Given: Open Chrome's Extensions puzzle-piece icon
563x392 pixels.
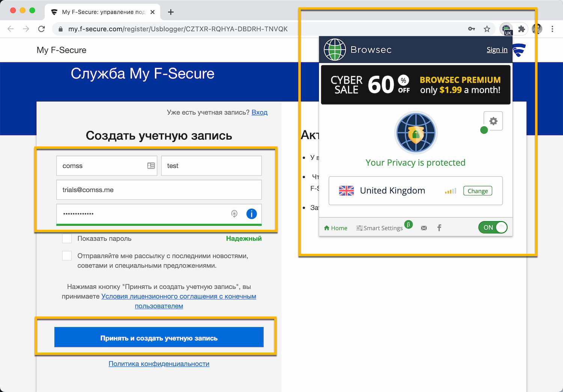Looking at the screenshot, I should pos(522,29).
